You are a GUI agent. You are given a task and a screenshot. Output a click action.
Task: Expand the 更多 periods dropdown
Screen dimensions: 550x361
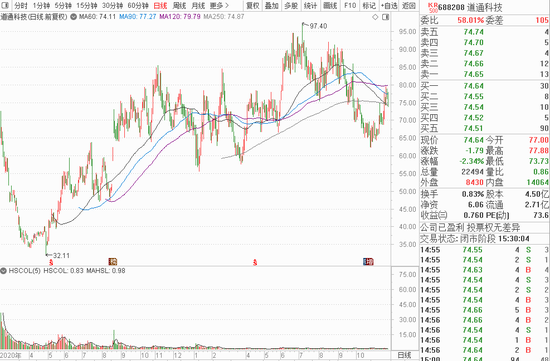click(x=219, y=6)
